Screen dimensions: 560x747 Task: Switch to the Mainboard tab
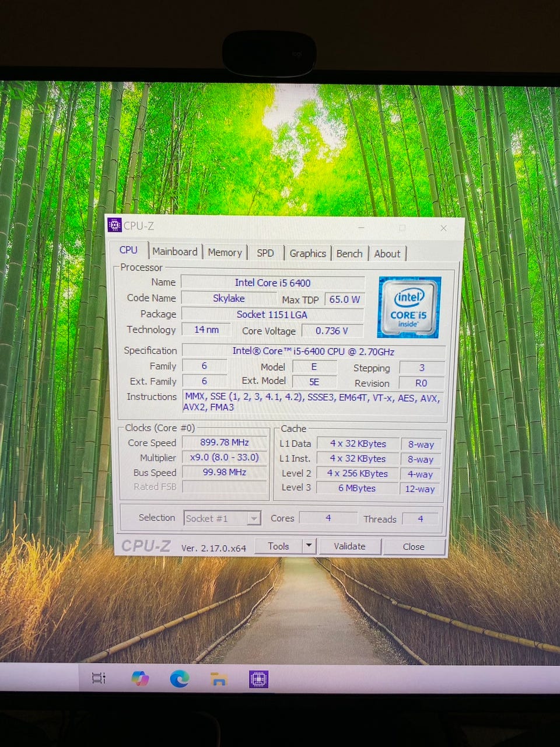175,252
